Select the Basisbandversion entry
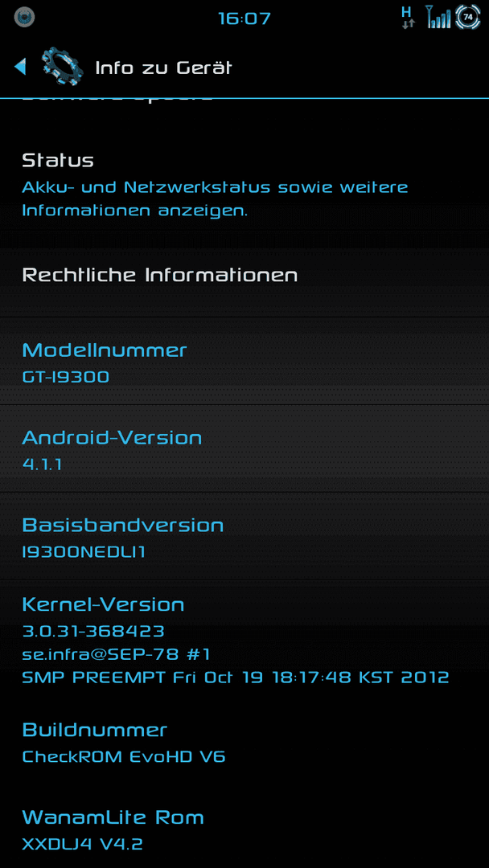The height and width of the screenshot is (868, 489). click(244, 536)
